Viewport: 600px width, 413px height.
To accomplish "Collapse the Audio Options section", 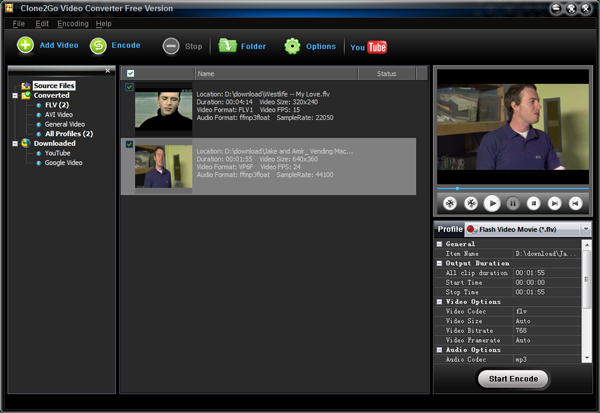I will tap(439, 350).
